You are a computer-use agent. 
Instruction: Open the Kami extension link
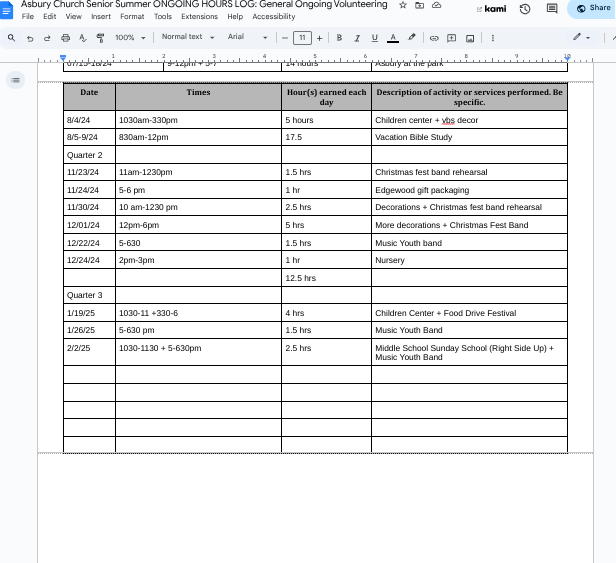point(491,9)
